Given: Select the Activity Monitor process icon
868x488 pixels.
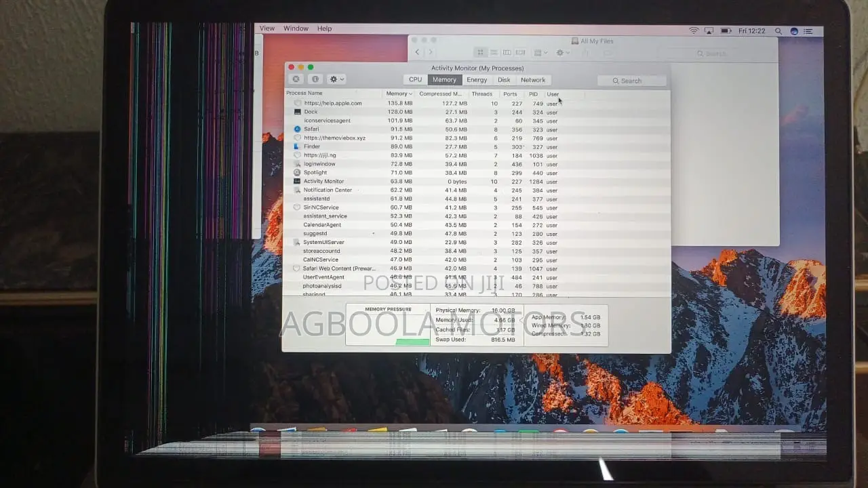Looking at the screenshot, I should (297, 182).
